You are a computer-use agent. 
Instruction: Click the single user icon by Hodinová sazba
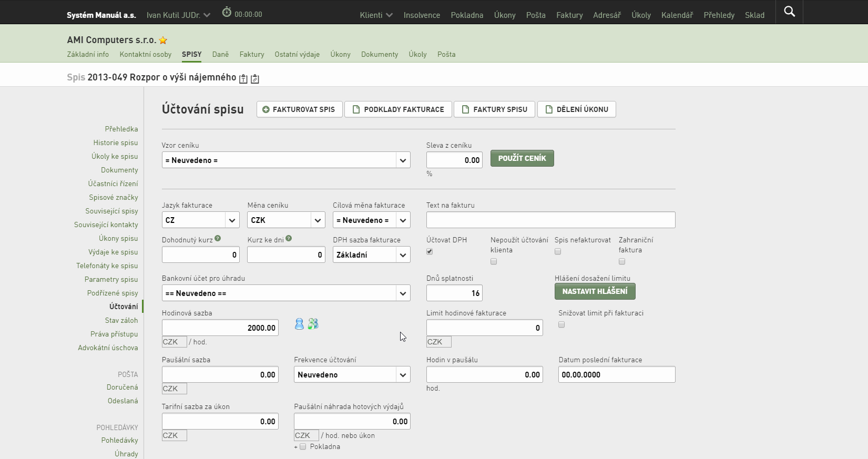299,324
